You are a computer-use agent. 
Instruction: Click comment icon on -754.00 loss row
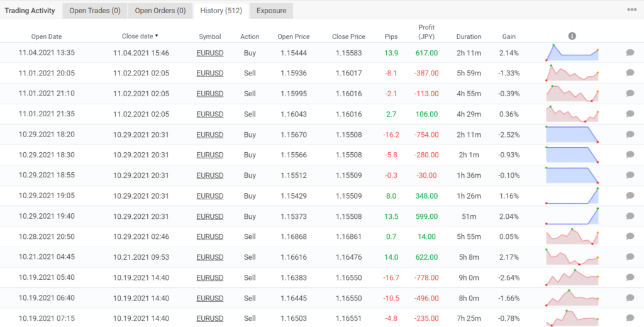[x=630, y=135]
